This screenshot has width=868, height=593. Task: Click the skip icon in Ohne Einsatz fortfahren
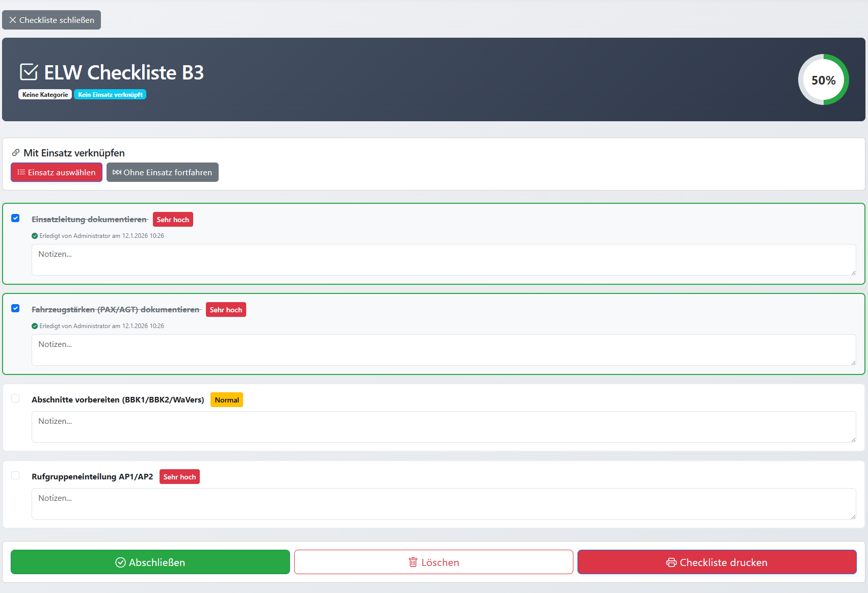point(117,172)
